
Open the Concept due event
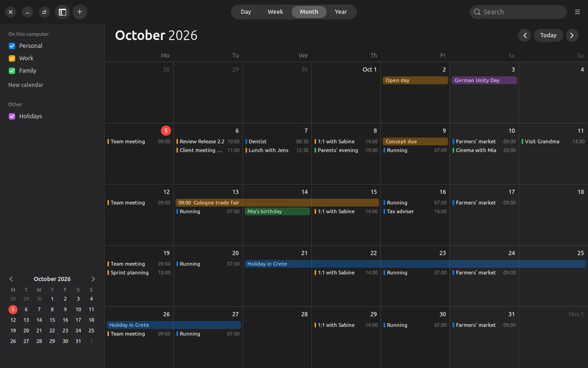click(415, 142)
